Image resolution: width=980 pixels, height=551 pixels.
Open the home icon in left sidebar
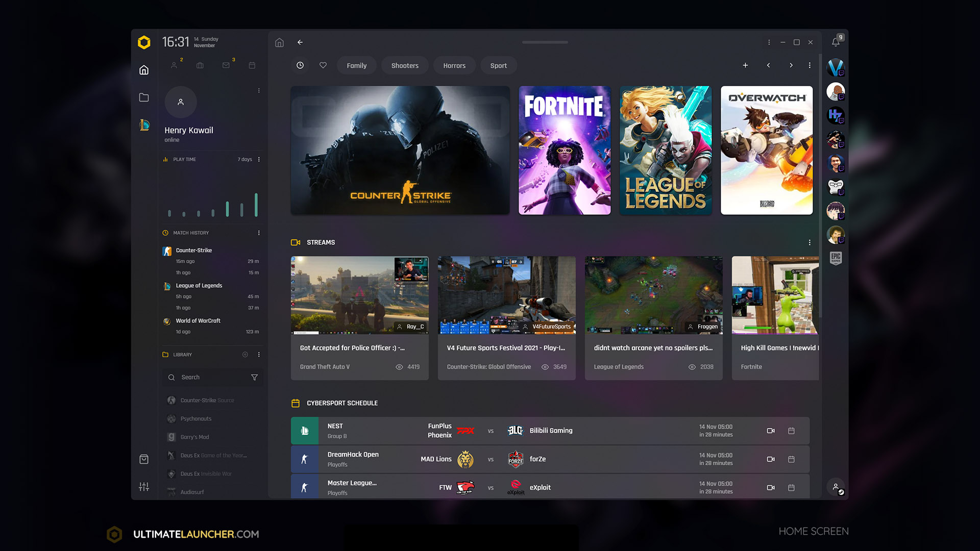(x=144, y=70)
